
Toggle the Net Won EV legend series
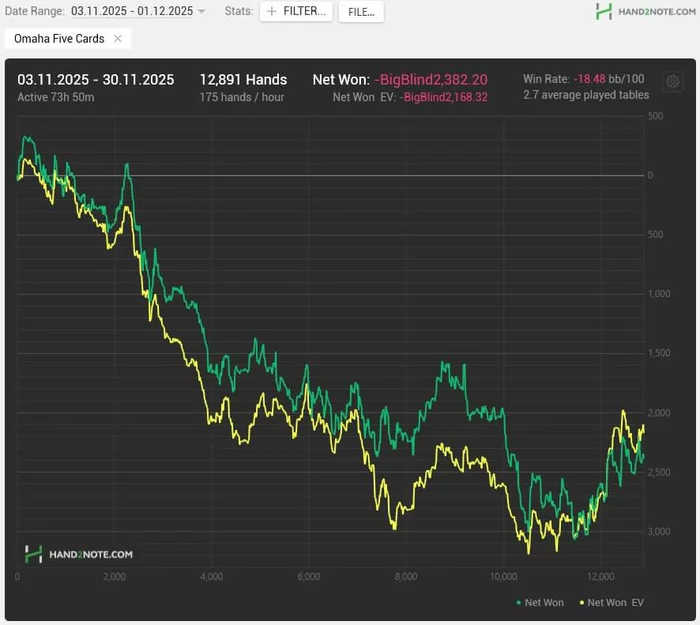point(616,602)
